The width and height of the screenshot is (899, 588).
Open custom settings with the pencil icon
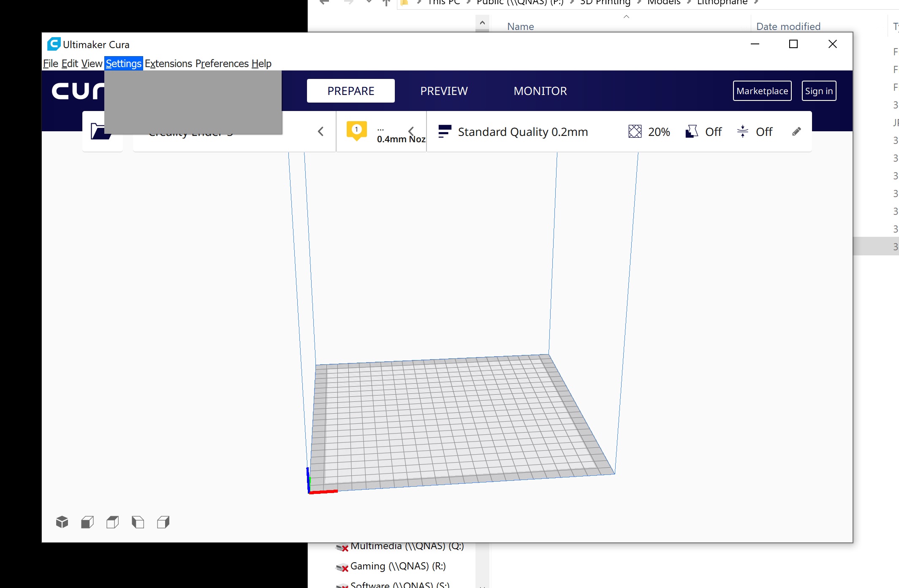(x=796, y=131)
